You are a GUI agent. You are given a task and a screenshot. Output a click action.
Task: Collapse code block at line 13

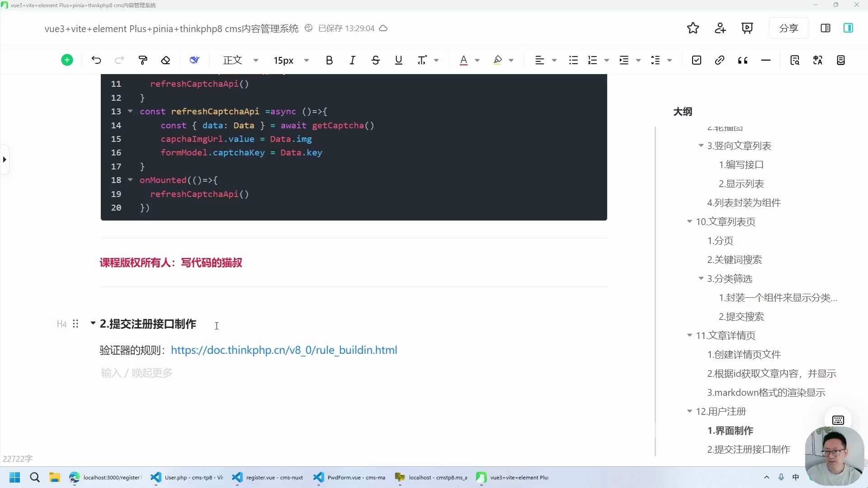pyautogui.click(x=130, y=111)
